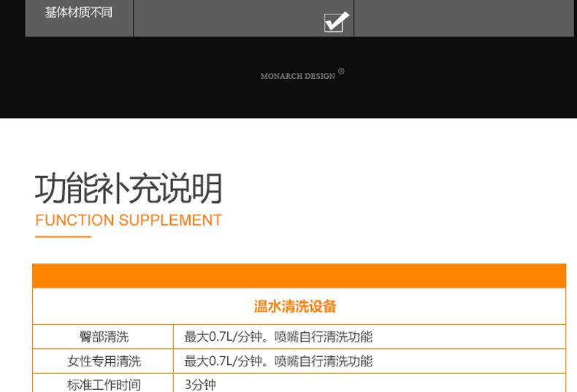Click the 3分钟 value cell
Screen dimensions: 577x392
pos(200,384)
